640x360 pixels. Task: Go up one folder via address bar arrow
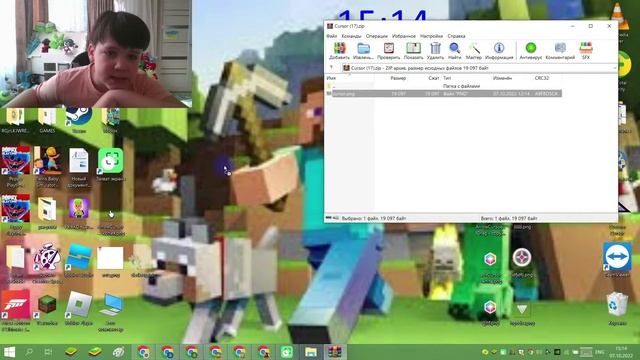coord(331,68)
